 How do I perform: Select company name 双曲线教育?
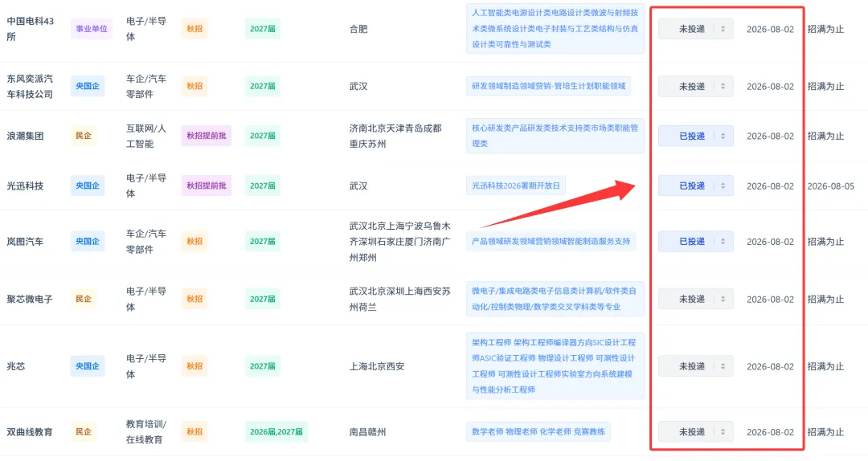click(30, 431)
